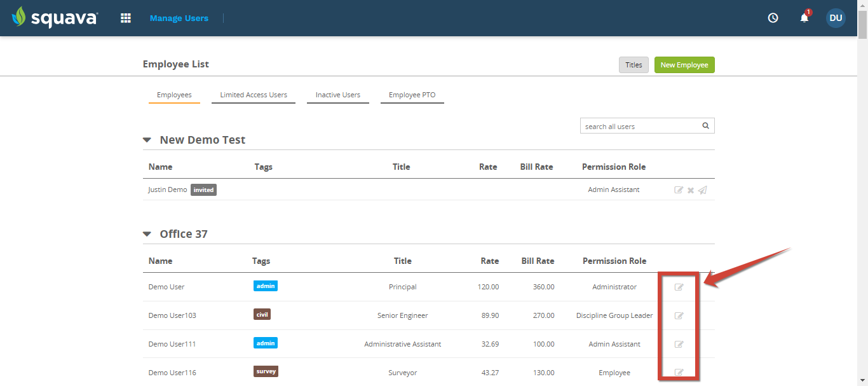Click the Administrator permission role
Viewport: 868px width, 386px height.
point(614,287)
